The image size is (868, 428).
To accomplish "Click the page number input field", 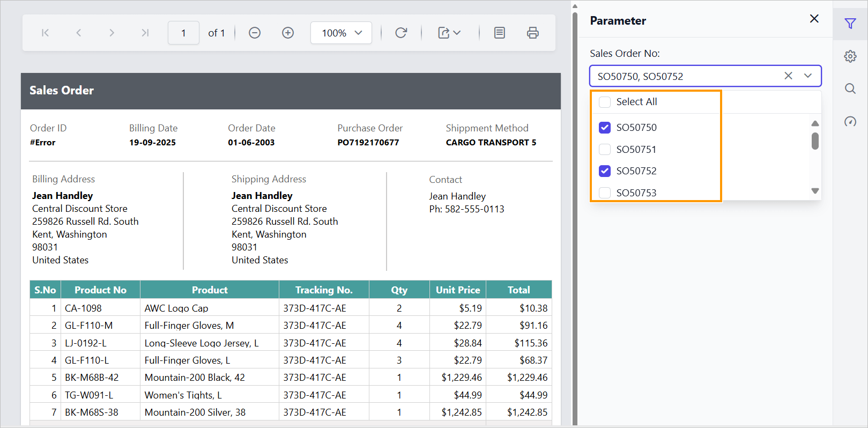I will tap(183, 33).
